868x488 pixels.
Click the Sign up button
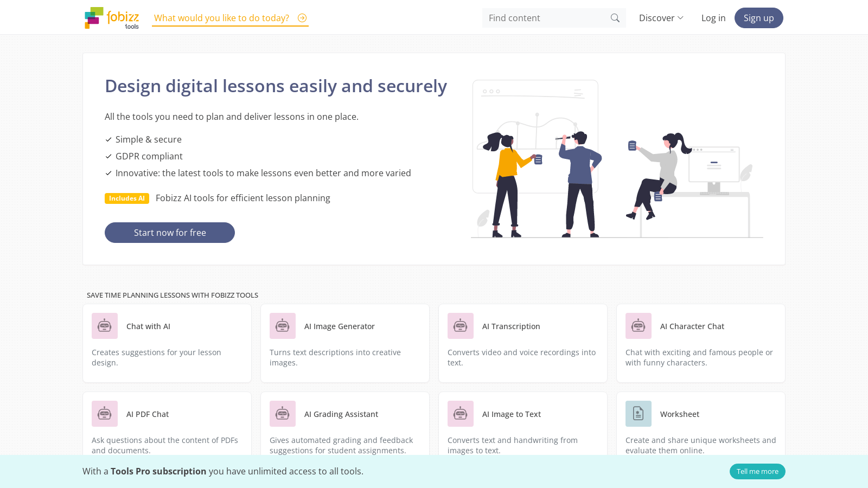[758, 18]
